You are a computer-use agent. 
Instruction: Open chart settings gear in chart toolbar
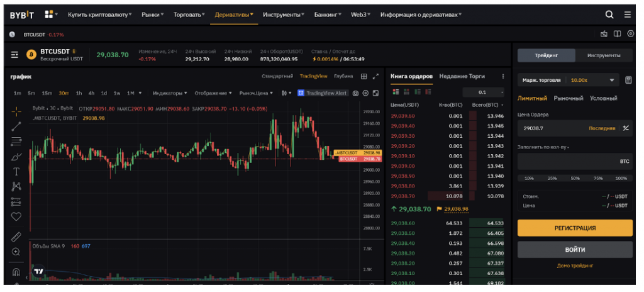365,93
